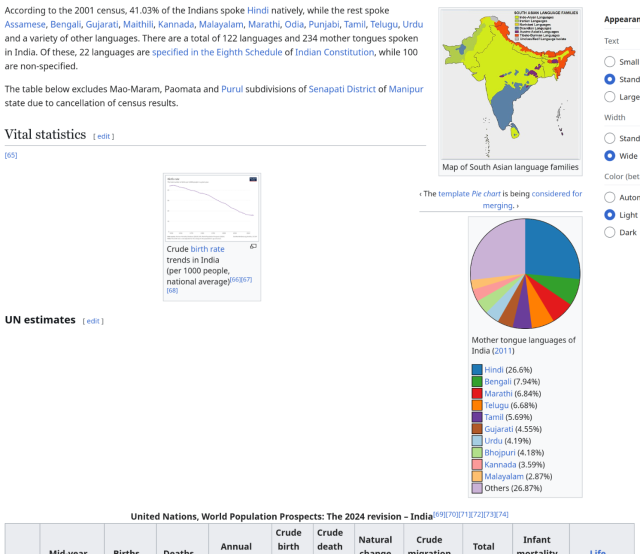
Task: Choose the Dark color theme
Action: [610, 232]
